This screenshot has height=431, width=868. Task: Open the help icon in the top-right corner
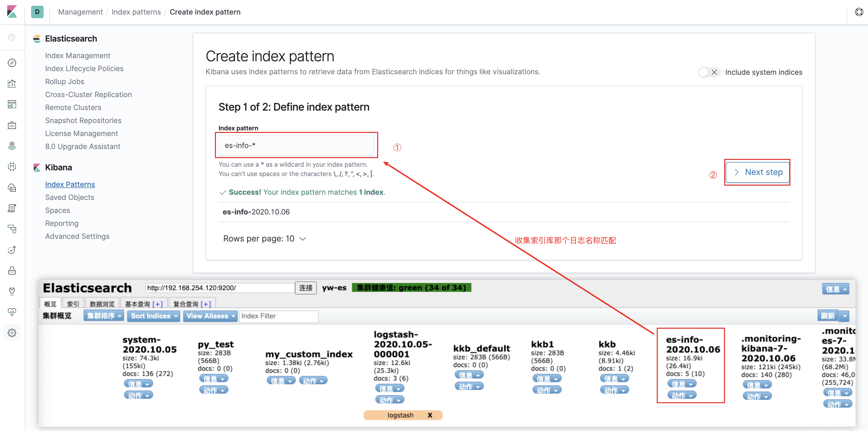point(859,12)
